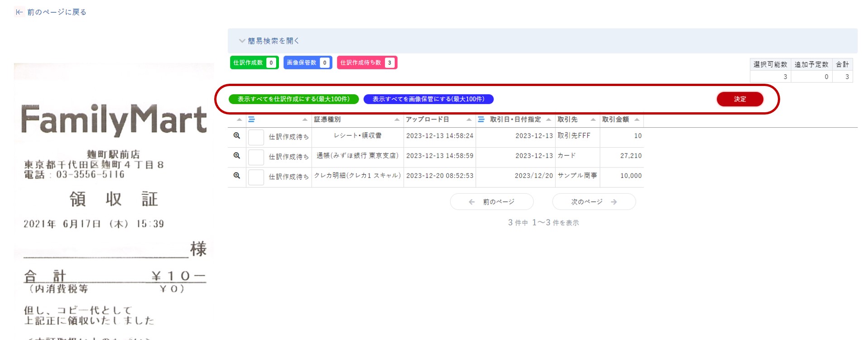Click the アップロード日 column header label
The width and height of the screenshot is (868, 340).
click(x=427, y=120)
